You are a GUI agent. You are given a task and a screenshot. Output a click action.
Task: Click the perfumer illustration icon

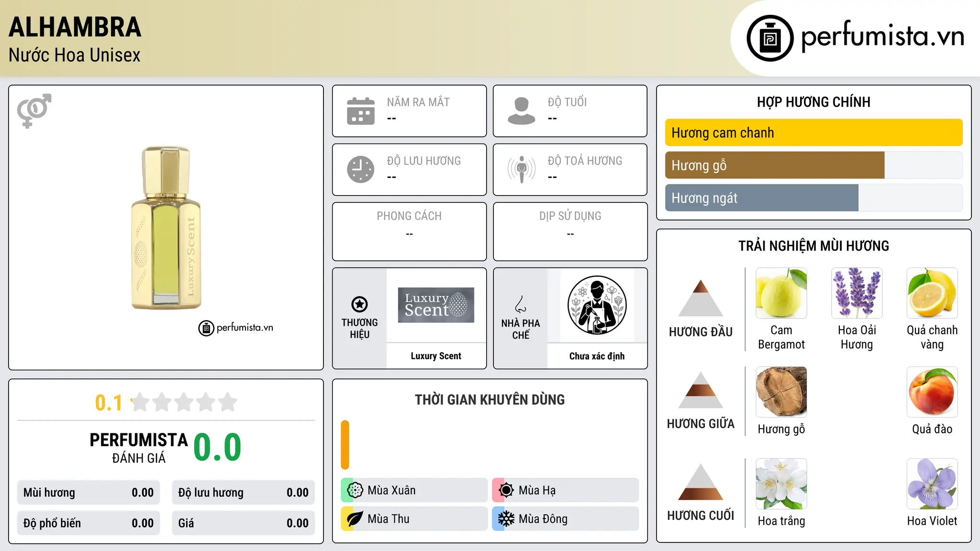click(x=597, y=305)
